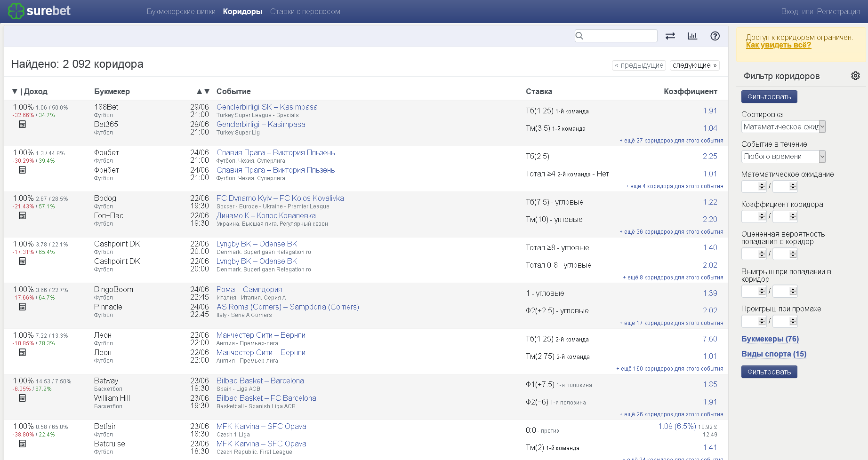The width and height of the screenshot is (868, 460).
Task: Open AS Roma (Corners) – Sampdoria (Corners) link
Action: point(288,307)
